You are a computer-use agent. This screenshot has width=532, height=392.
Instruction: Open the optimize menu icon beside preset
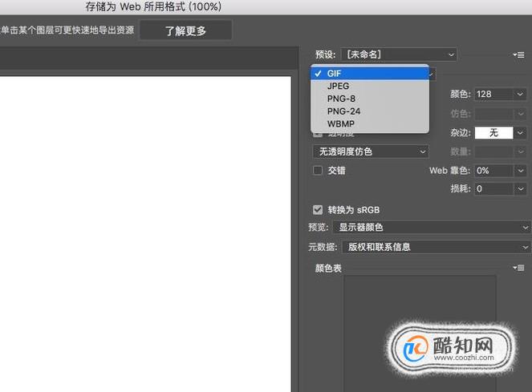coord(519,55)
